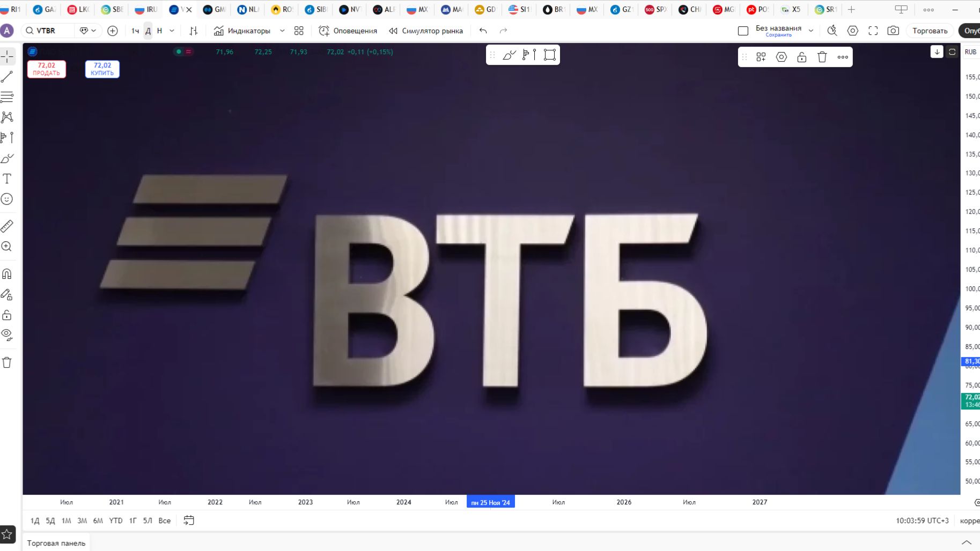The height and width of the screenshot is (551, 980).
Task: Select the 1ч hourly interval
Action: coord(135,31)
